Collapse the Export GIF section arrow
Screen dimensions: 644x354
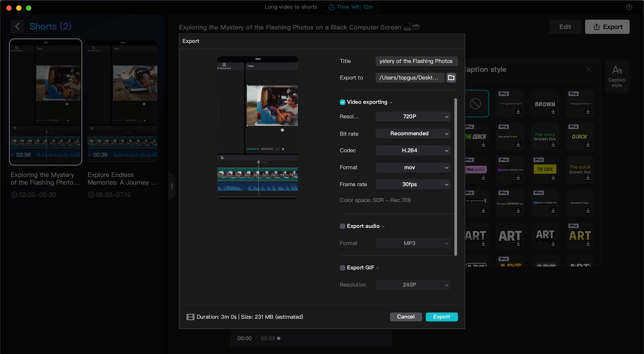click(378, 269)
